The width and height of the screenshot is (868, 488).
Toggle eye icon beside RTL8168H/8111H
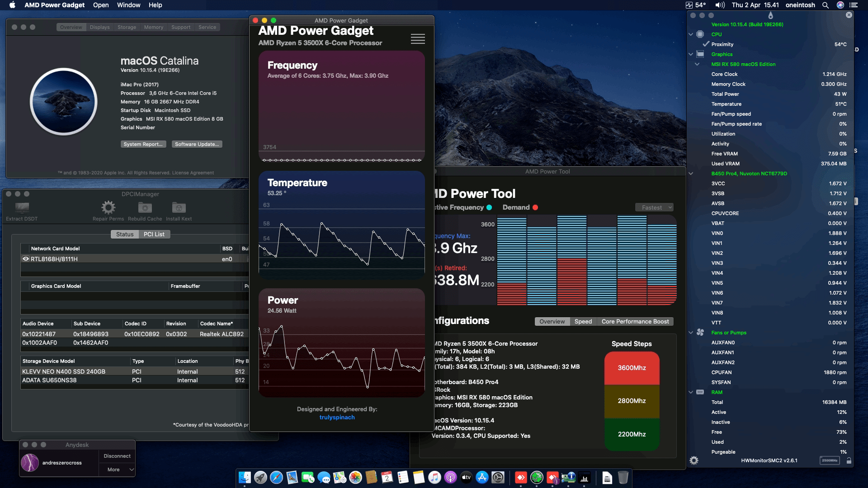[x=26, y=259]
